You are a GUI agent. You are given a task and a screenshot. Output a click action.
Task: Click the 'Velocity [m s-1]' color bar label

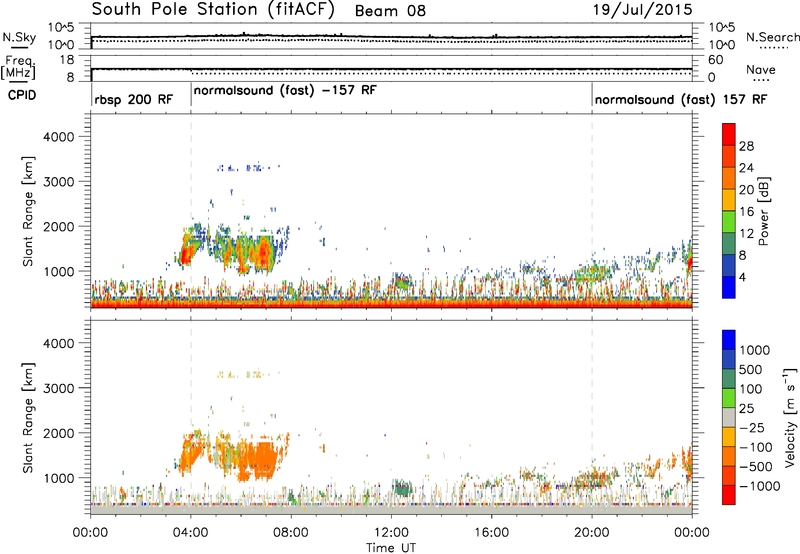pyautogui.click(x=790, y=417)
